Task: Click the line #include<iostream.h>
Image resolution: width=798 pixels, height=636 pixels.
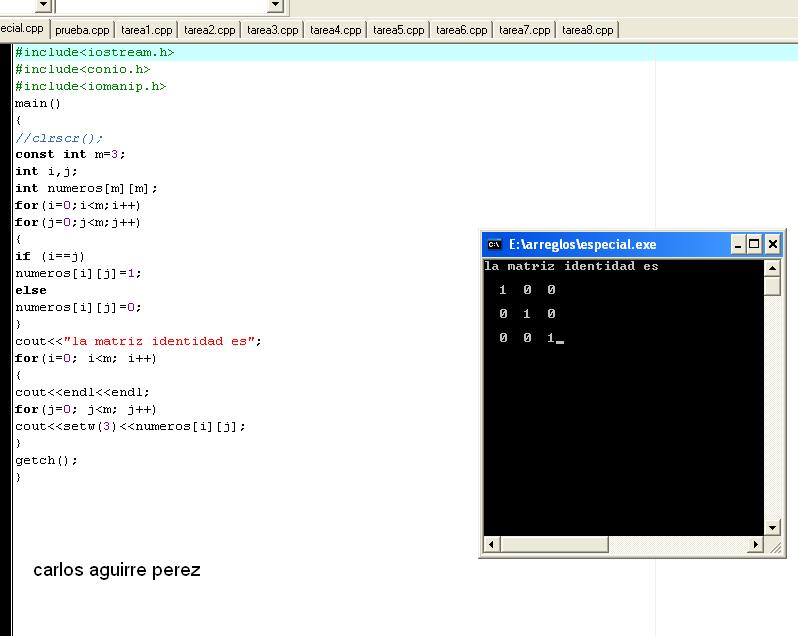Action: point(95,52)
